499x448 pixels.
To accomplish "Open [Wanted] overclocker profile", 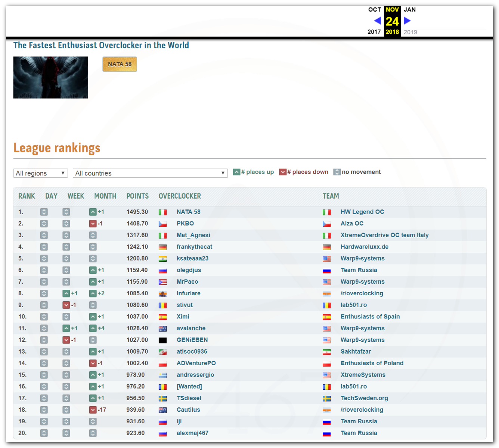I will (189, 386).
